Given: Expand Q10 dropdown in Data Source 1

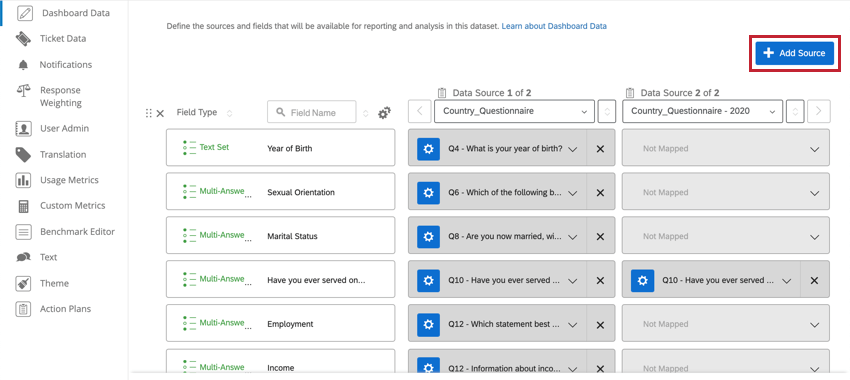Looking at the screenshot, I should click(572, 281).
